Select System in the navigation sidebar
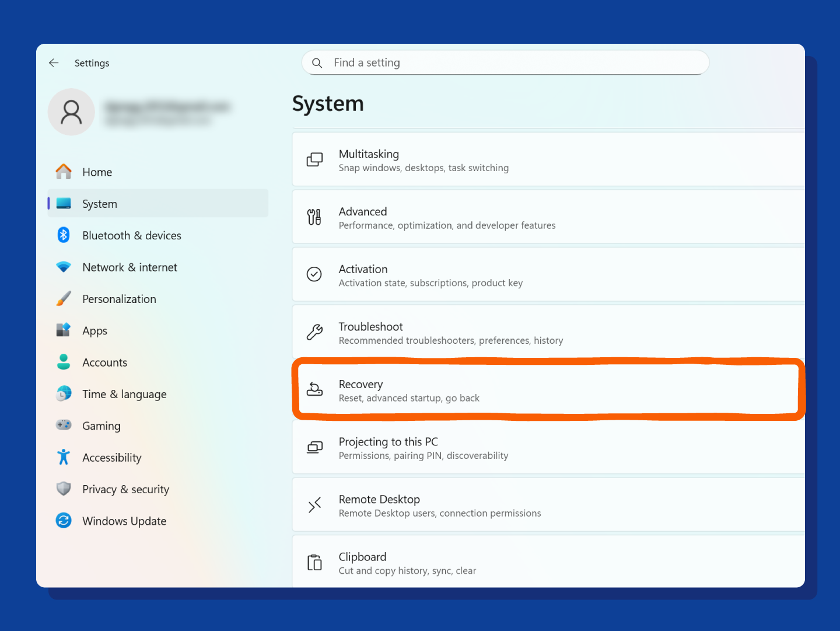Screen dimensions: 840x631 click(99, 203)
